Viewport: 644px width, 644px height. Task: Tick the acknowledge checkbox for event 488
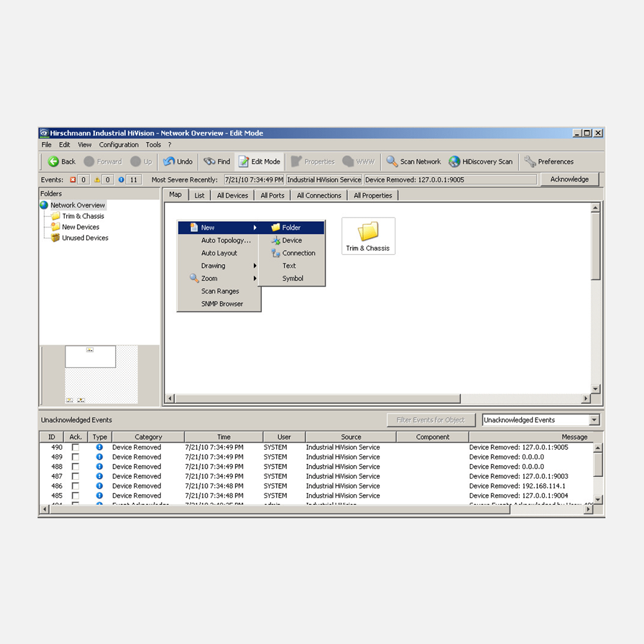(75, 467)
